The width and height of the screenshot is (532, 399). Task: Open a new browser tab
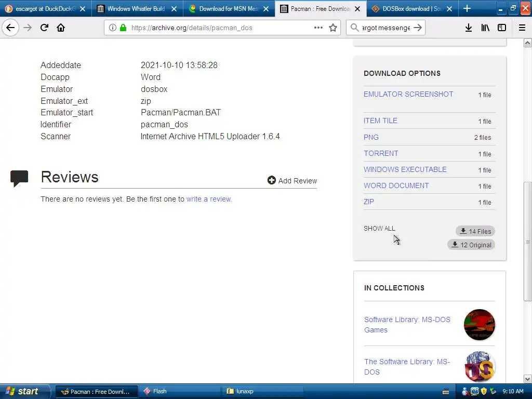(467, 8)
